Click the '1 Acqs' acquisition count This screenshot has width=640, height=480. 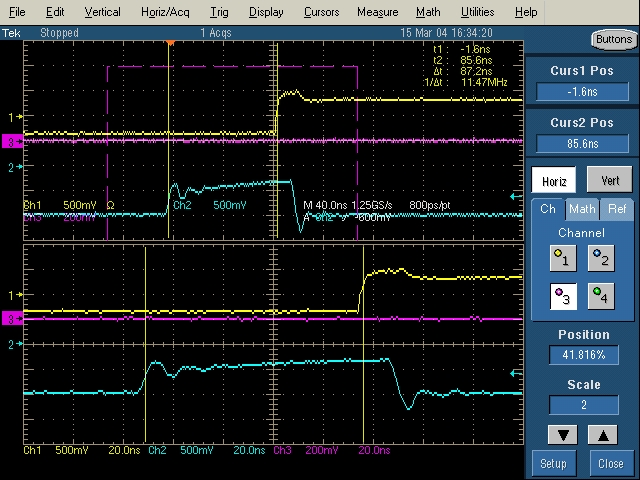pyautogui.click(x=216, y=33)
